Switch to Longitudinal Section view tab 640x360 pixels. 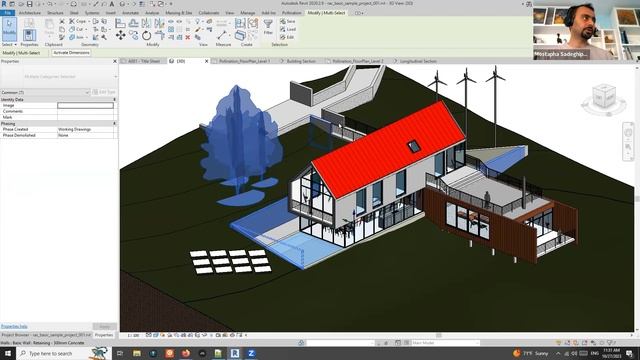(418, 61)
